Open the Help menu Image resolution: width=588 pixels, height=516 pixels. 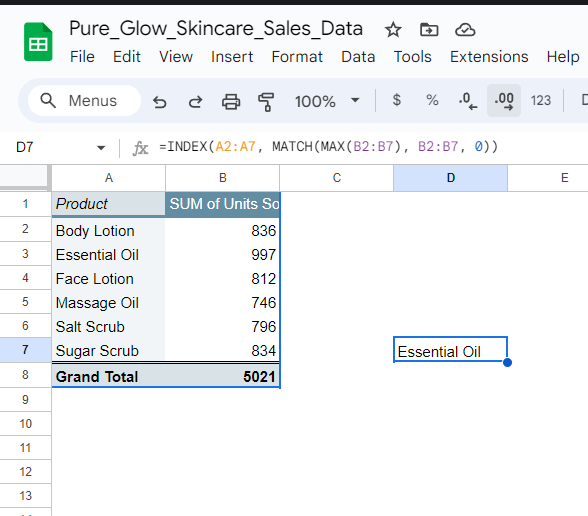[x=563, y=57]
